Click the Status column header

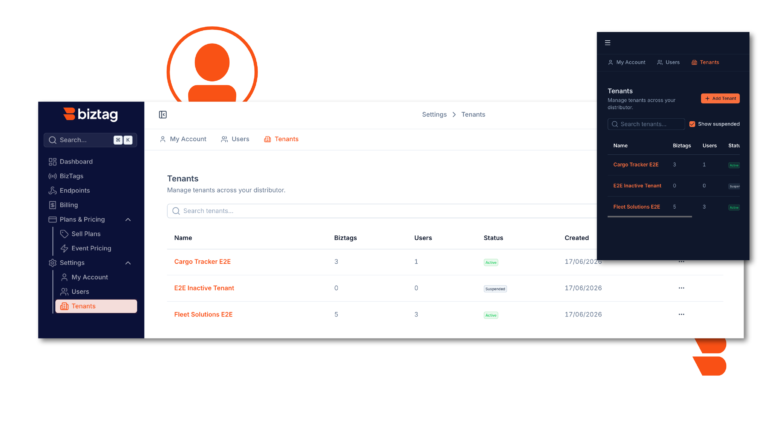click(493, 238)
